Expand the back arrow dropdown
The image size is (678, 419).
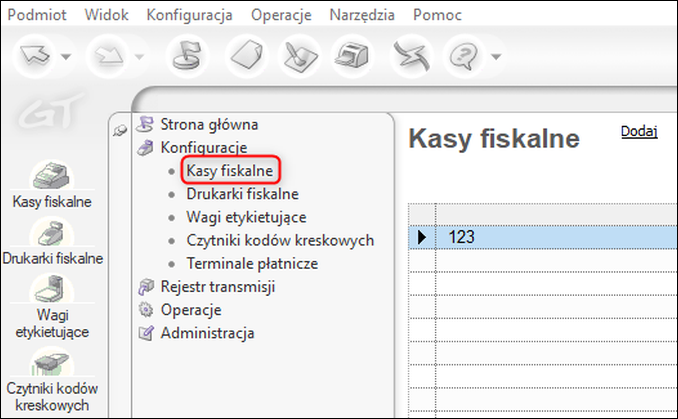tap(66, 56)
